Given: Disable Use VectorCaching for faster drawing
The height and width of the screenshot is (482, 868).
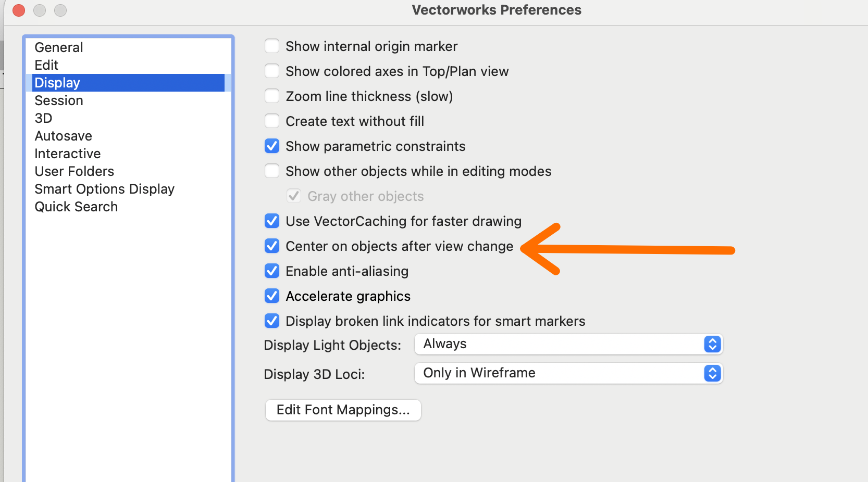Looking at the screenshot, I should click(272, 221).
